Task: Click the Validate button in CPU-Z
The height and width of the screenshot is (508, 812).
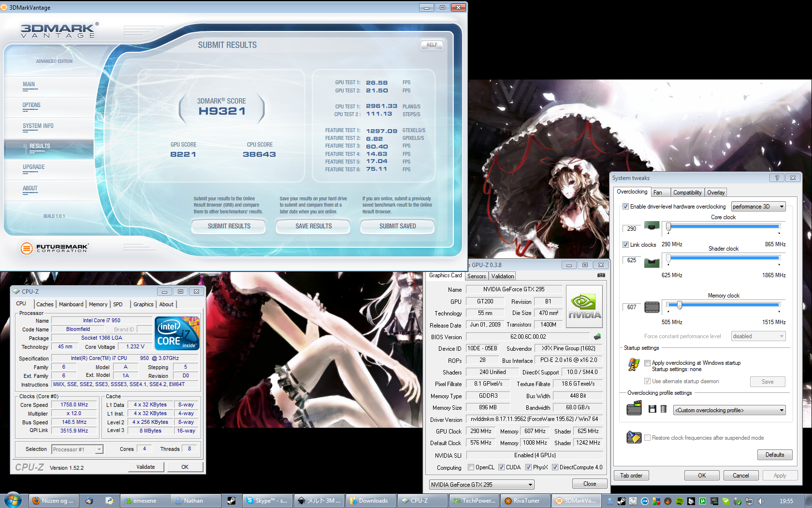Action: (145, 467)
